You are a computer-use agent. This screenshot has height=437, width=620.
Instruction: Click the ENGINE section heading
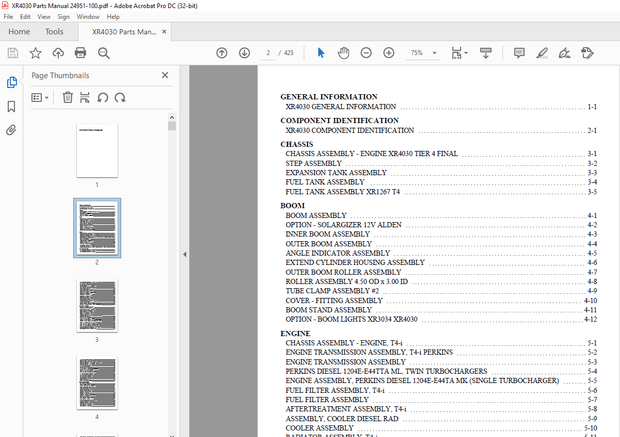[295, 333]
